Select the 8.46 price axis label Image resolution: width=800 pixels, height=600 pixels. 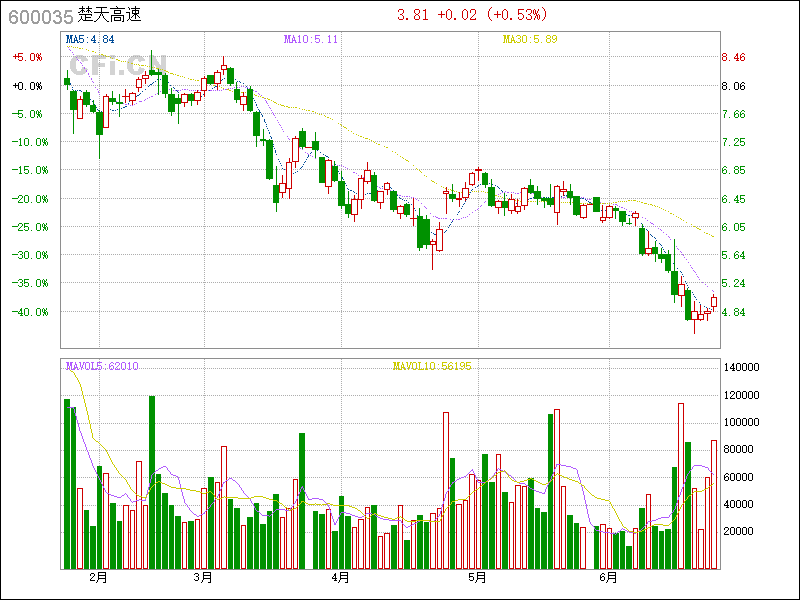pyautogui.click(x=734, y=58)
